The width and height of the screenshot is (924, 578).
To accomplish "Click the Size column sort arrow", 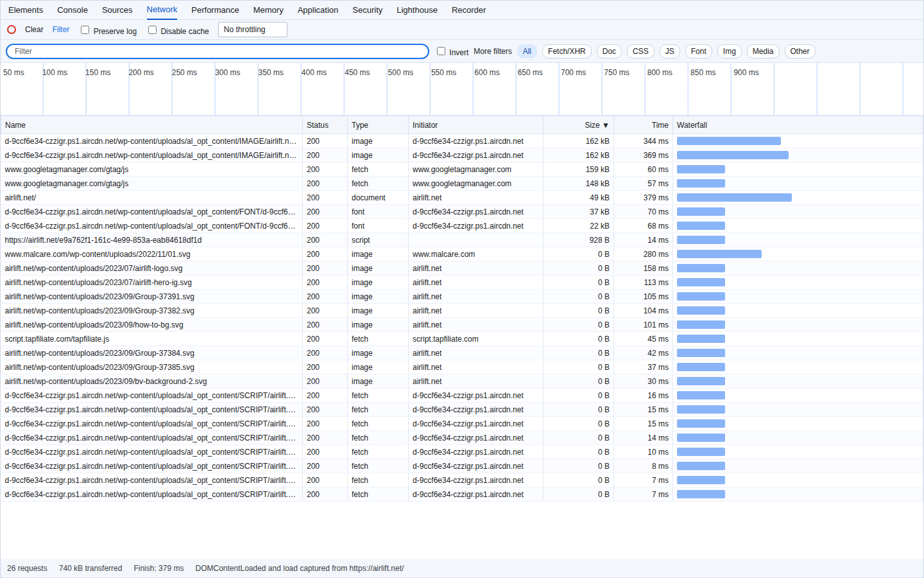I will click(606, 125).
